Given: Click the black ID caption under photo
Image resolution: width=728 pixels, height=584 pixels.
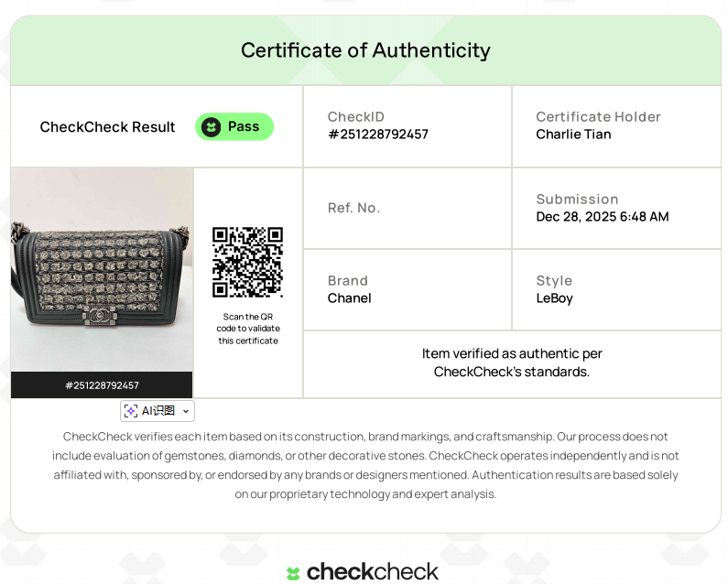Looking at the screenshot, I should [x=102, y=385].
